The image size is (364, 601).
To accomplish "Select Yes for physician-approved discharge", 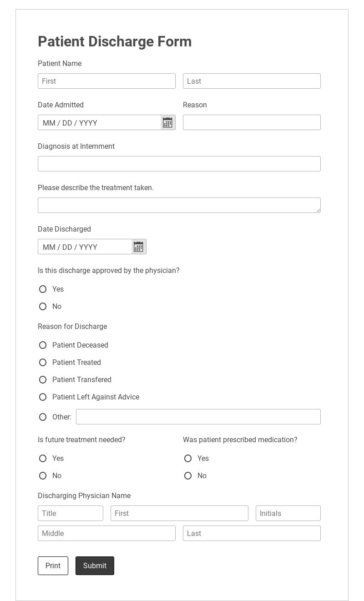I will tap(43, 289).
